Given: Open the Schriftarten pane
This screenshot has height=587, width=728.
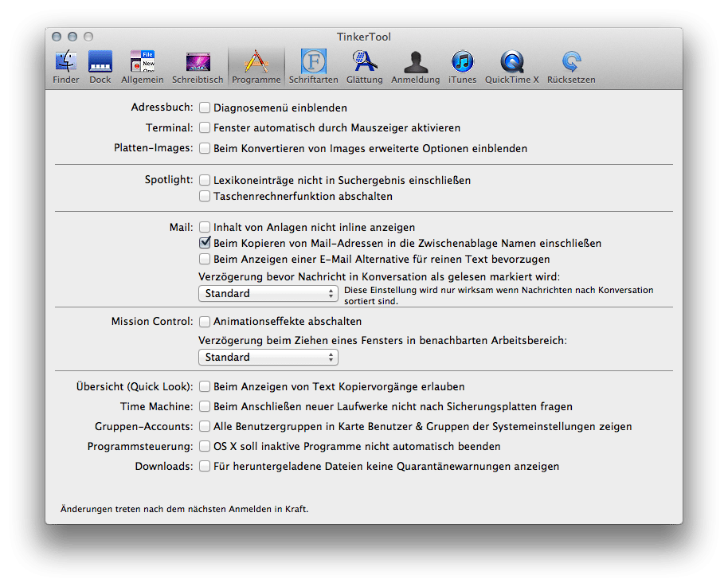Looking at the screenshot, I should [x=313, y=66].
